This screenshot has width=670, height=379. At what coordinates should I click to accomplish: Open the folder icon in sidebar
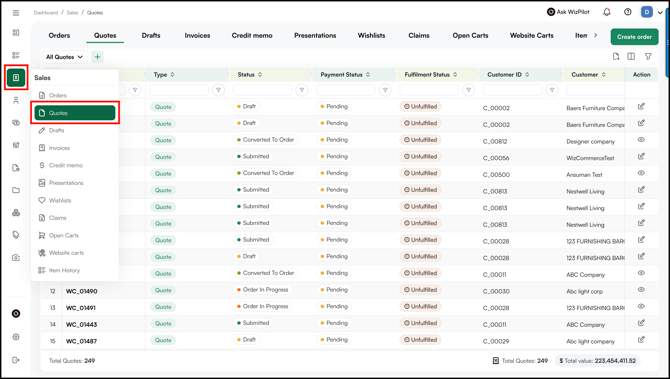pos(16,190)
